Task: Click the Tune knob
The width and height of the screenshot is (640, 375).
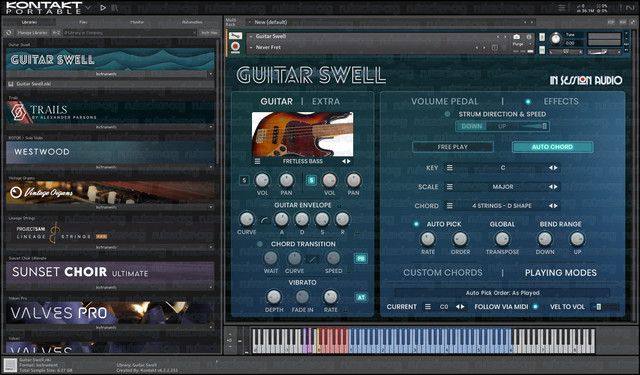Action: click(x=556, y=39)
